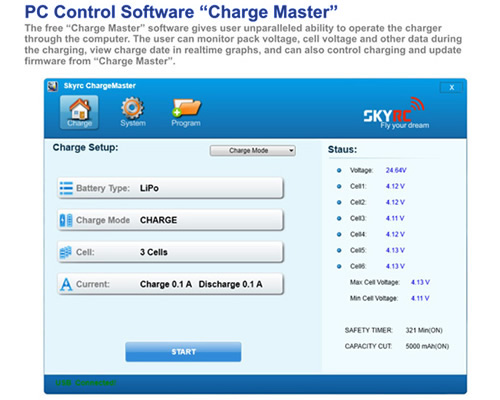Viewport: 500px width, 400px height.
Task: Expand the Charge Mode dropdown
Action: pyautogui.click(x=253, y=151)
